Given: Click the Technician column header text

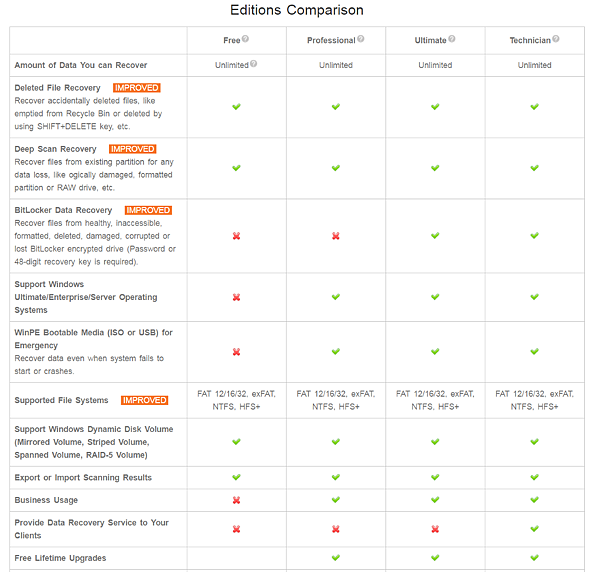Looking at the screenshot, I should 530,40.
